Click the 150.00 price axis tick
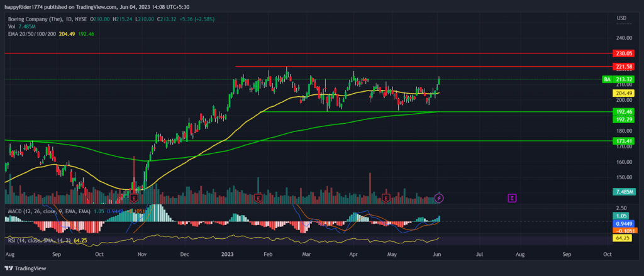 point(624,177)
